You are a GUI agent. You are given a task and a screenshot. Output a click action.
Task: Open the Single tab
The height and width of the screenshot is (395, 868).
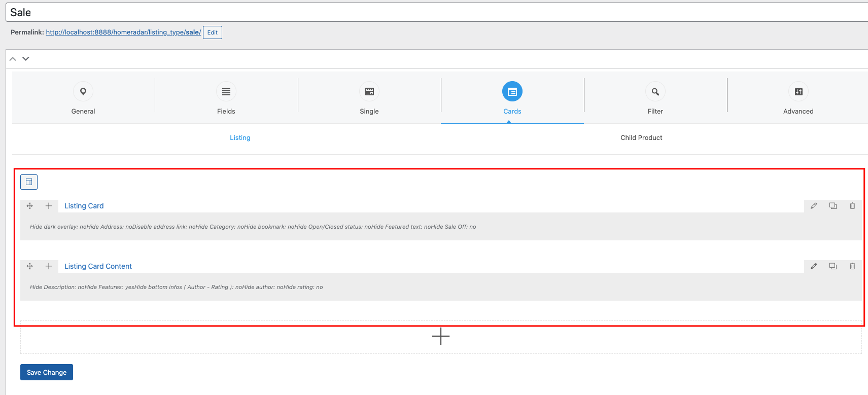coord(369,98)
